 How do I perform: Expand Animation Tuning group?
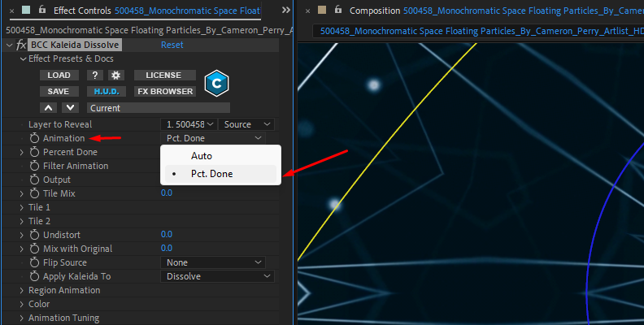(x=22, y=318)
